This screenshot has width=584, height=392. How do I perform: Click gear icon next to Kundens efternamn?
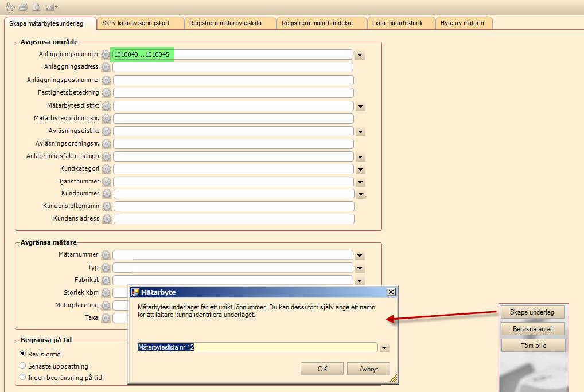click(107, 206)
